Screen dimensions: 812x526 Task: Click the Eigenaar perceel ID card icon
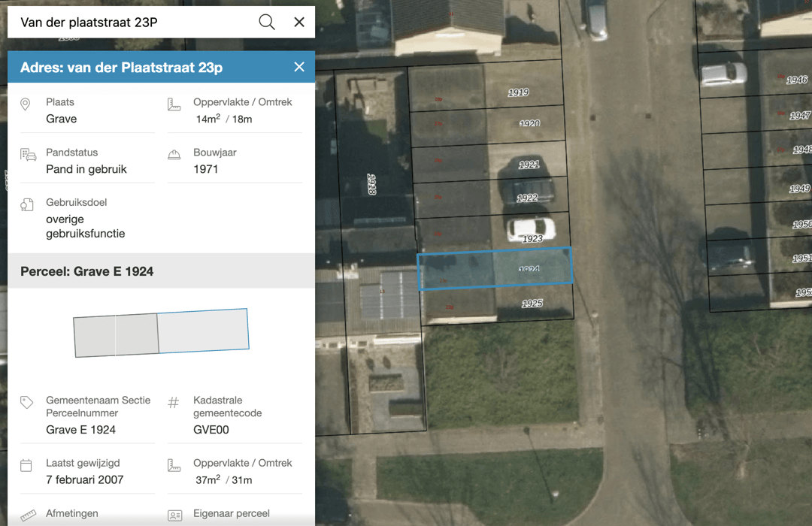pyautogui.click(x=174, y=515)
